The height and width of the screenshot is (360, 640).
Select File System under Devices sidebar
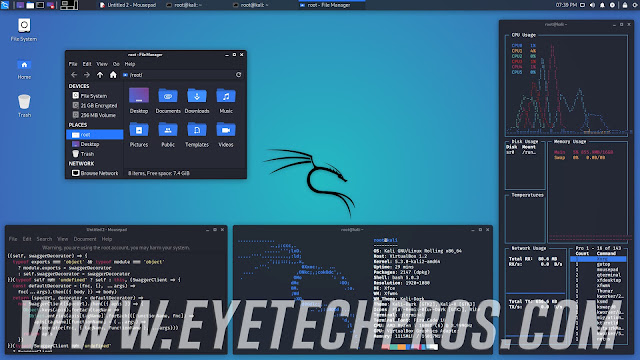click(x=95, y=96)
